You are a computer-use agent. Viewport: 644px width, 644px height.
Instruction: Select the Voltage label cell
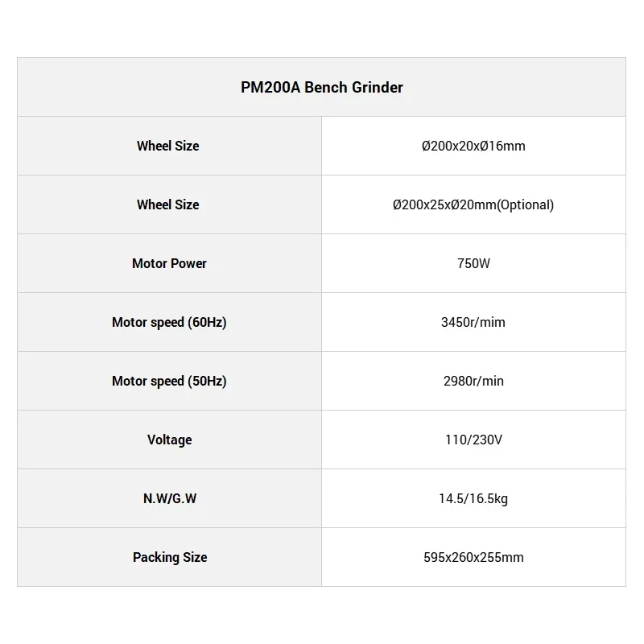point(169,440)
